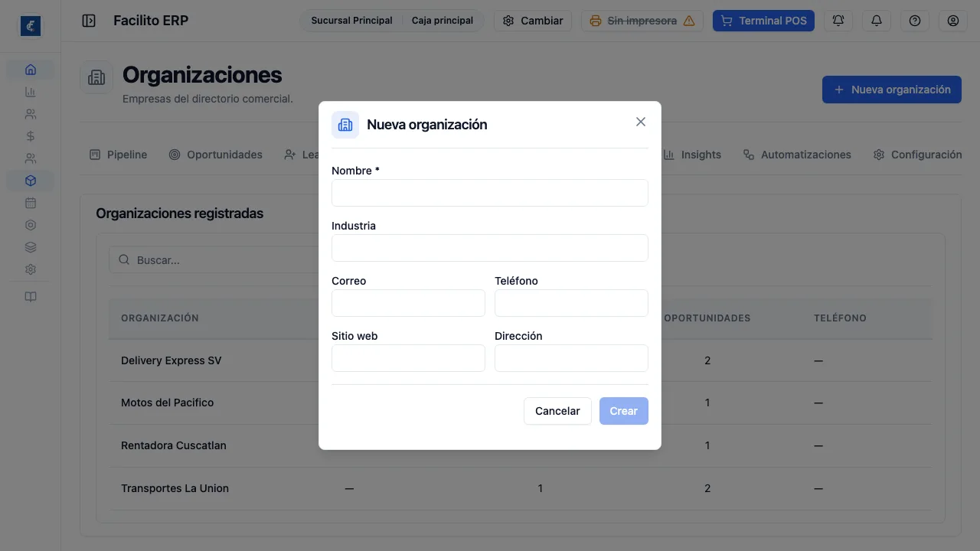Open the home icon in the sidebar
980x551 pixels.
click(x=31, y=70)
